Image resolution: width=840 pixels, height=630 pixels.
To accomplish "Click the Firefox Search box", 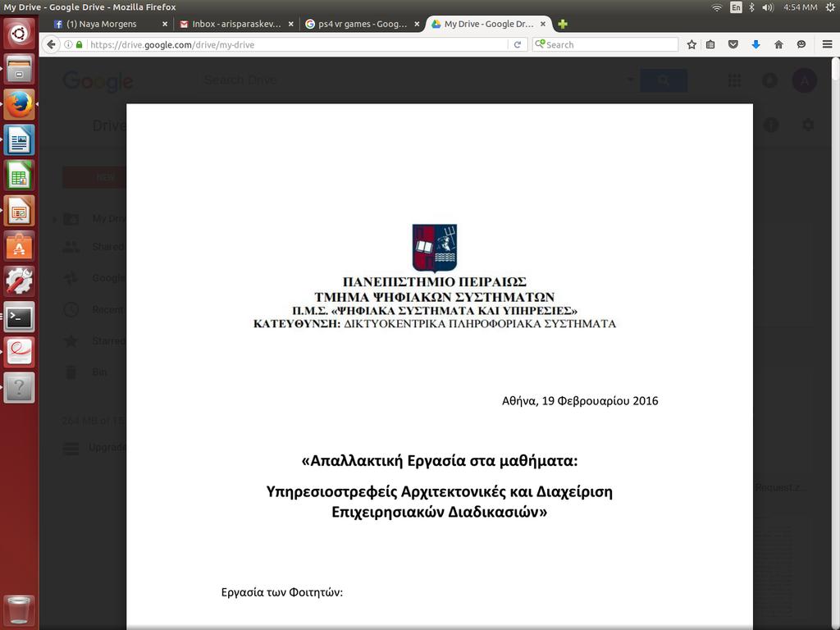I will [605, 44].
